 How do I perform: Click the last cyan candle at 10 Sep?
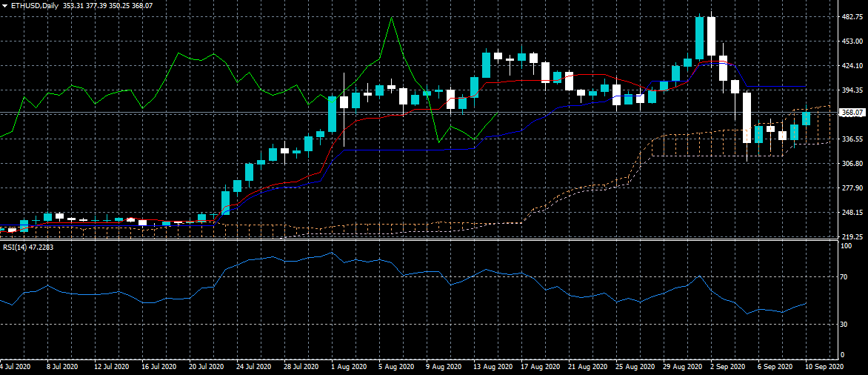(806, 118)
